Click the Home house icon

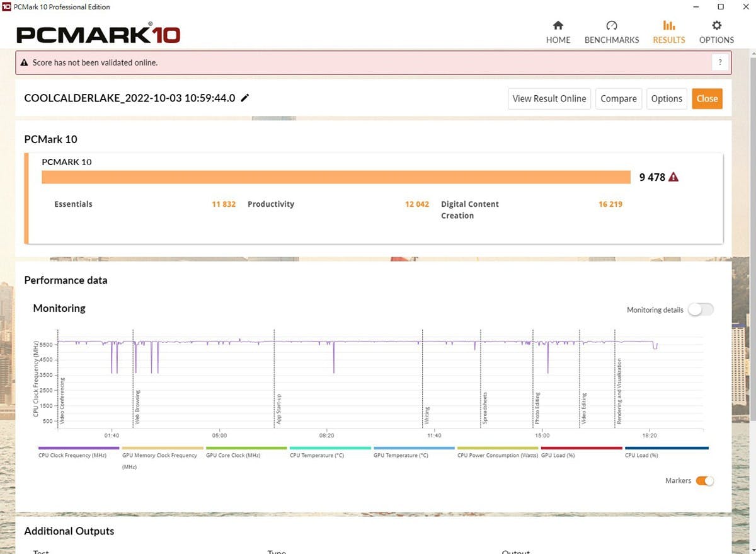click(x=558, y=26)
